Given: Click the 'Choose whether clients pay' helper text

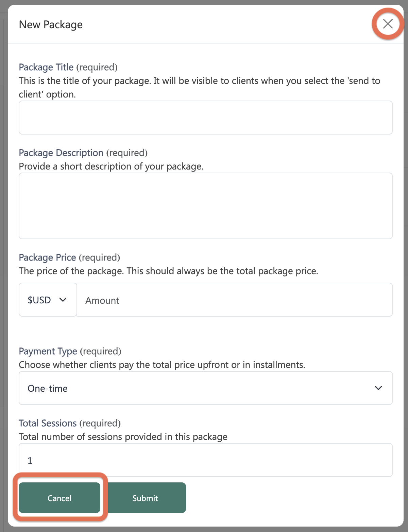Looking at the screenshot, I should 162,365.
